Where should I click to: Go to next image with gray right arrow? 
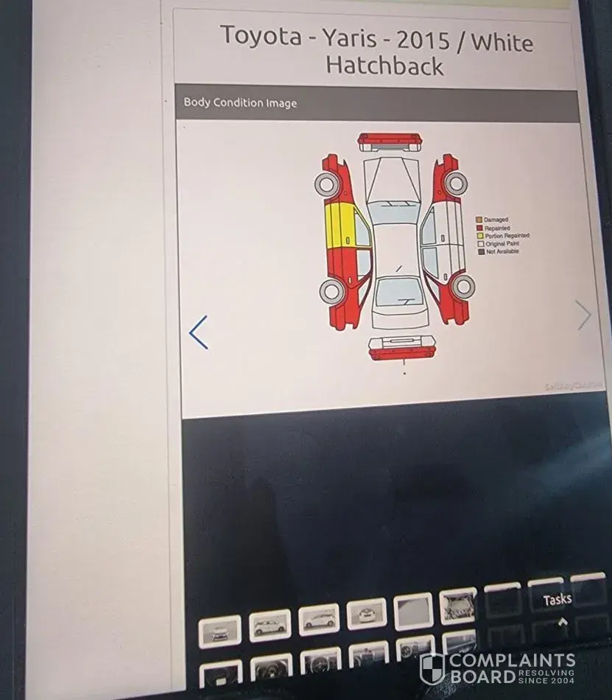click(x=583, y=315)
